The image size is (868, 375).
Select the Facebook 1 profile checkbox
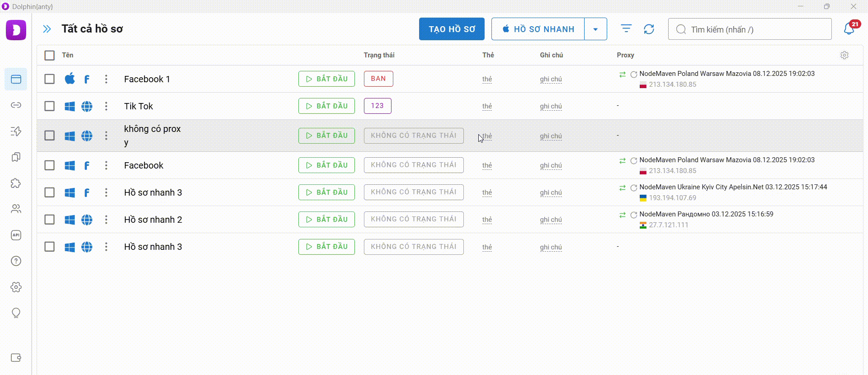(50, 79)
